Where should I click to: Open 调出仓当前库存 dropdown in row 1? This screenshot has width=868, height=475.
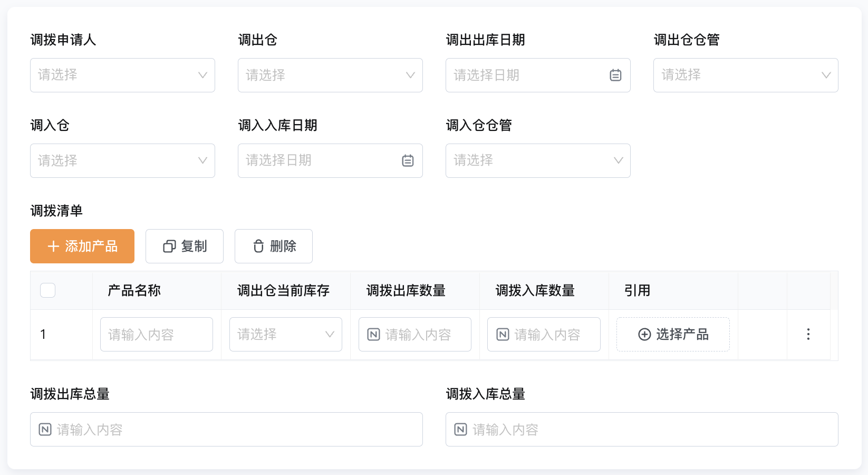pos(286,334)
